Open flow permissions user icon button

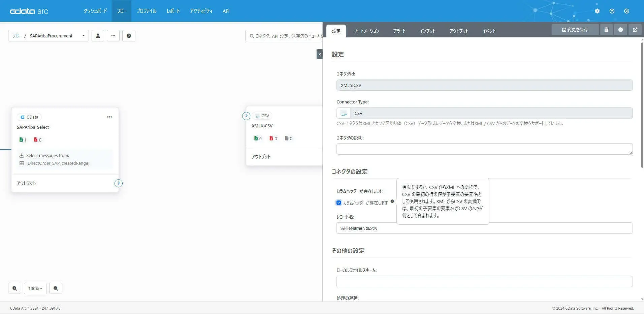coord(98,36)
